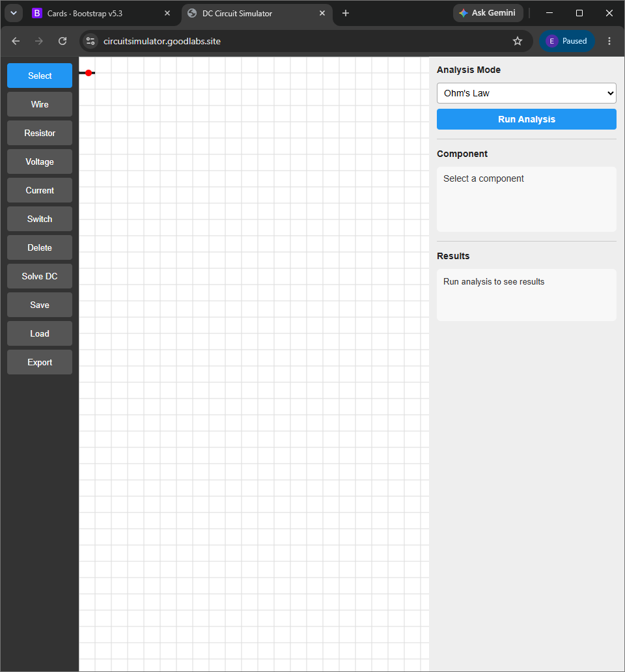Click the 'Select a component' text
This screenshot has height=672, width=625.
pyautogui.click(x=483, y=178)
